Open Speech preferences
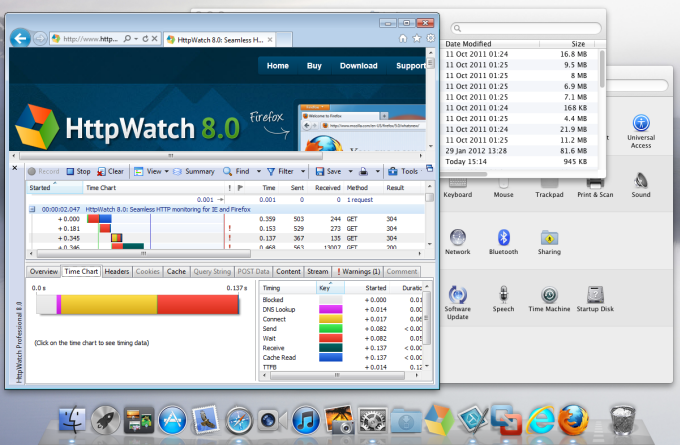 [503, 299]
